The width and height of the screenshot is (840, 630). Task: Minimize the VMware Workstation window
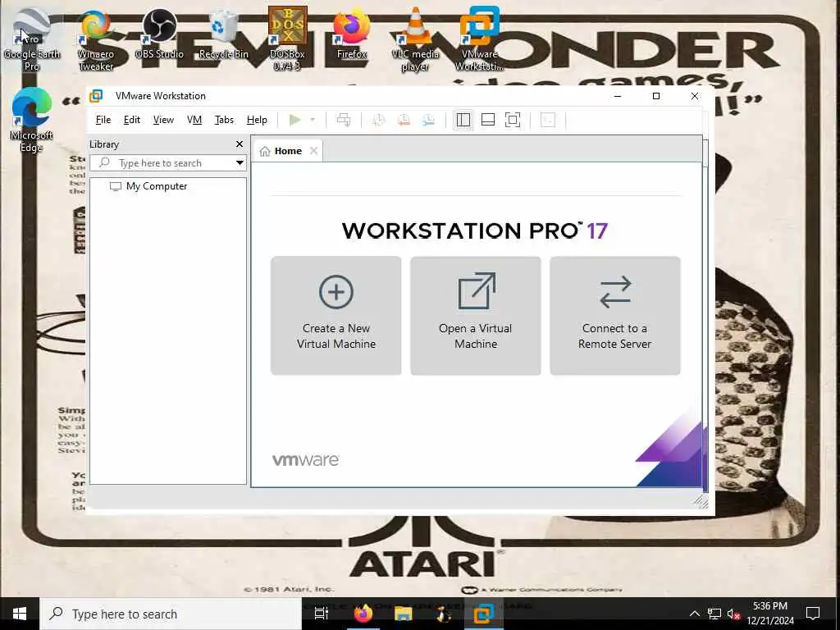coord(618,96)
